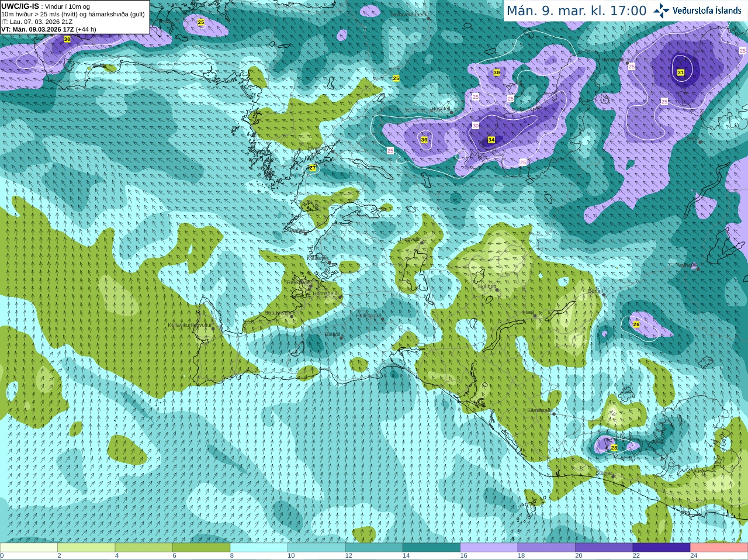Click the yellow 26 peak gust marker
Image resolution: width=748 pixels, height=560 pixels.
[x=636, y=324]
